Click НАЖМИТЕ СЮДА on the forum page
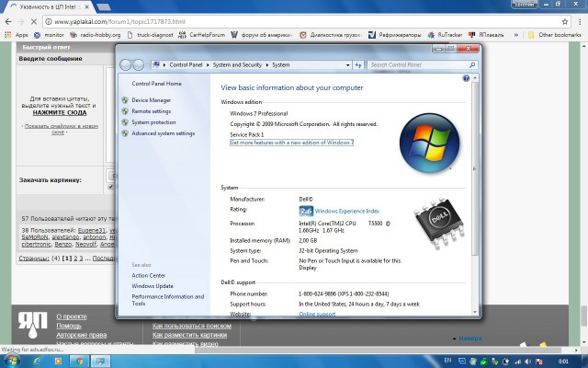This screenshot has width=588, height=368. tap(59, 112)
